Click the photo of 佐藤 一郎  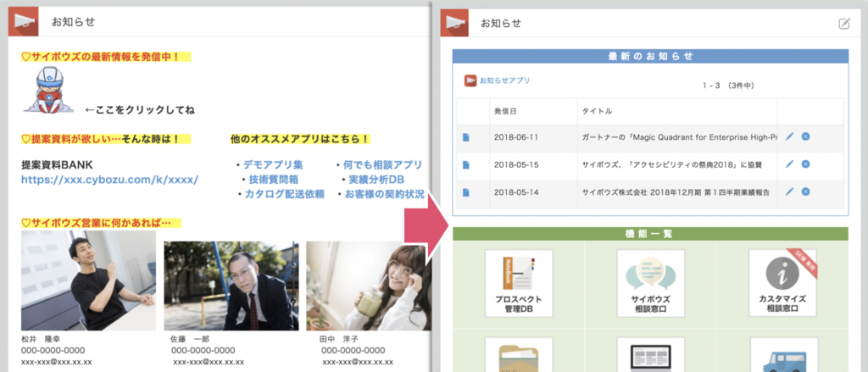231,286
